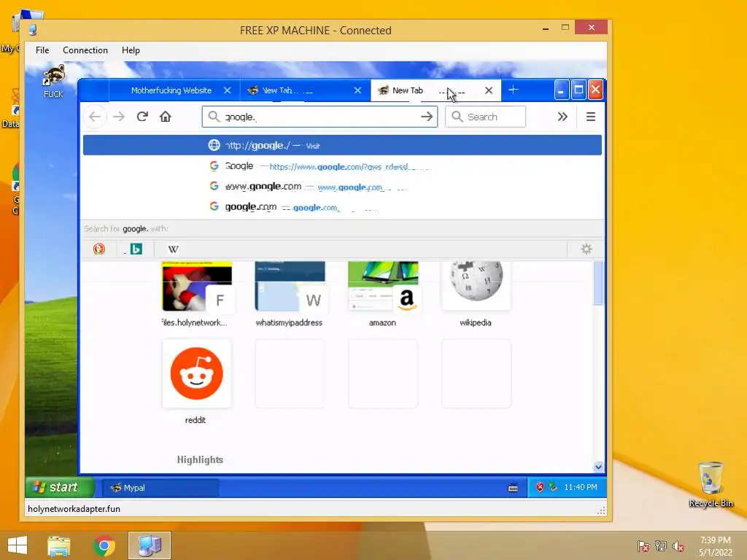Open the Recycle Bin desktop icon

pos(711,484)
